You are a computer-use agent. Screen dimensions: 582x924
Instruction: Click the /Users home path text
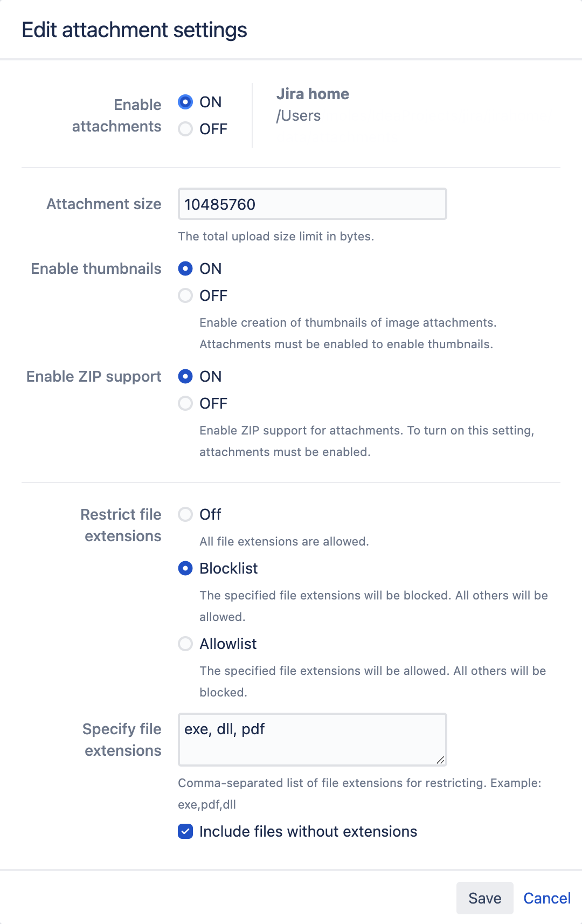(x=299, y=116)
